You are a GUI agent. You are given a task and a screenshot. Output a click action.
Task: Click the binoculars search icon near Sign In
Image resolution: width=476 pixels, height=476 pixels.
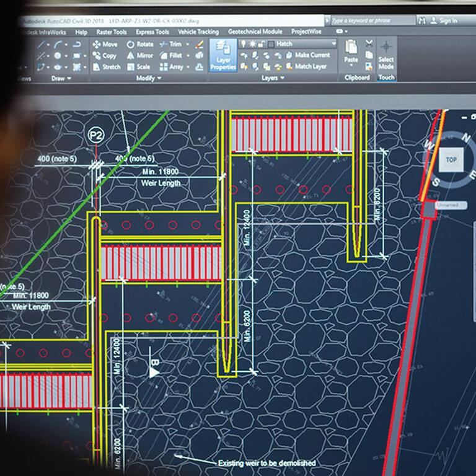click(421, 20)
